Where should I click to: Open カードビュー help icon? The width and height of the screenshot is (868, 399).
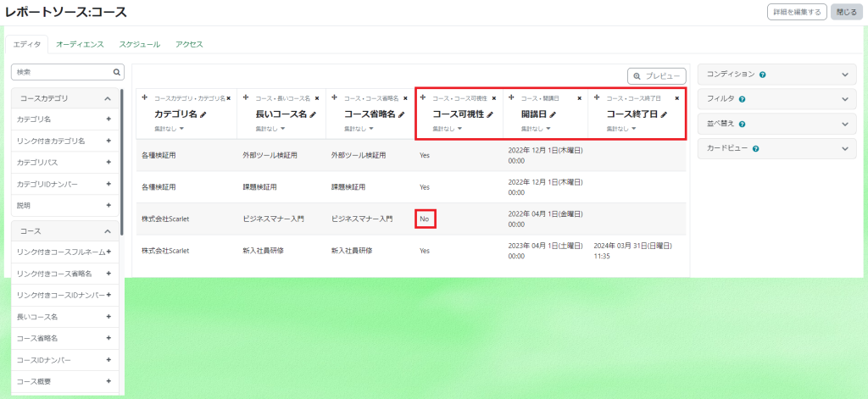pyautogui.click(x=755, y=149)
